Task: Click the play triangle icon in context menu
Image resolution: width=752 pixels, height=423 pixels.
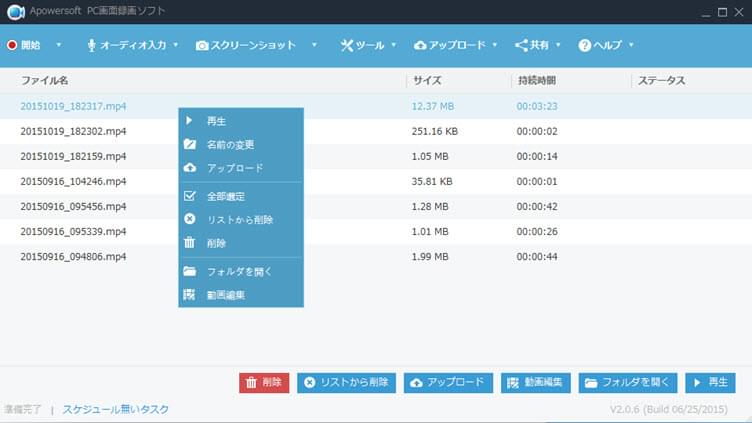Action: [189, 120]
